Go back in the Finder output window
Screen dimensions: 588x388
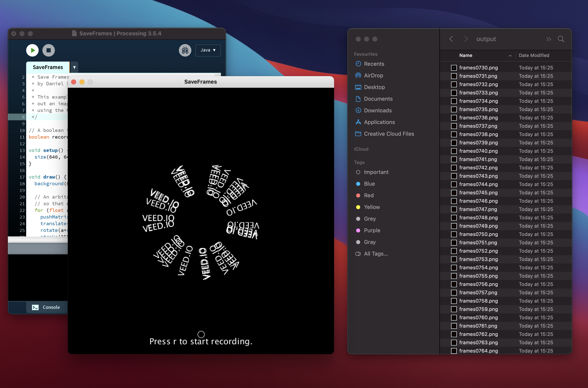(451, 39)
